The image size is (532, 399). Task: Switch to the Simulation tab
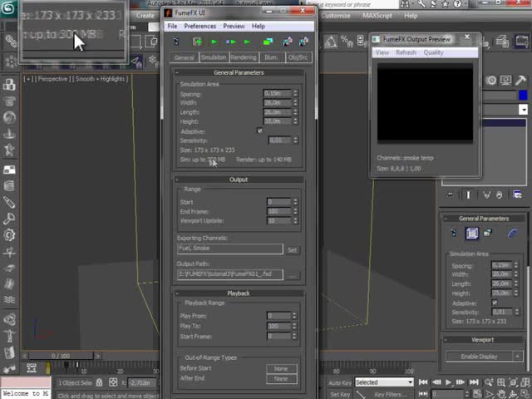point(214,57)
